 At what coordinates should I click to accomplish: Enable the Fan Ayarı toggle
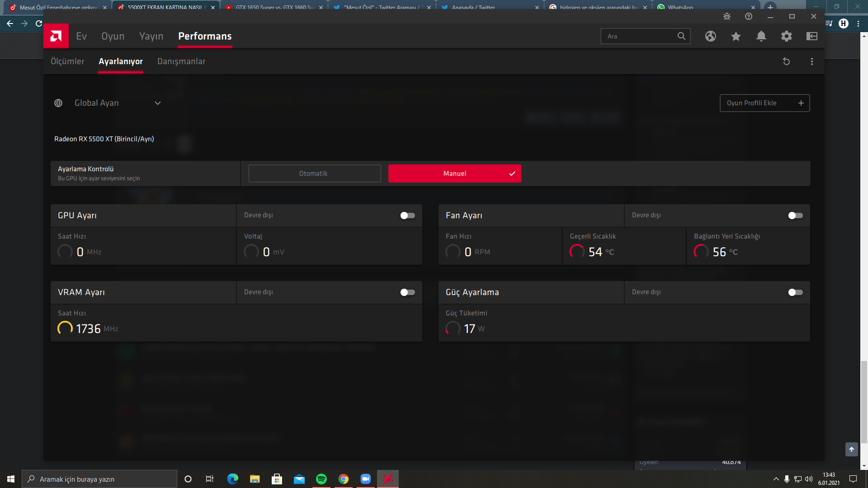[796, 216]
